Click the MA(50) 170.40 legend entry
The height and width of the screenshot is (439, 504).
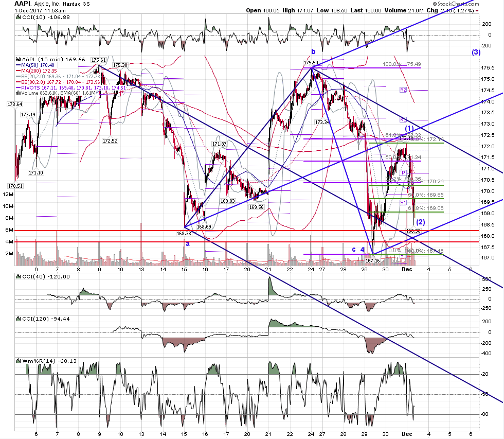pyautogui.click(x=38, y=65)
